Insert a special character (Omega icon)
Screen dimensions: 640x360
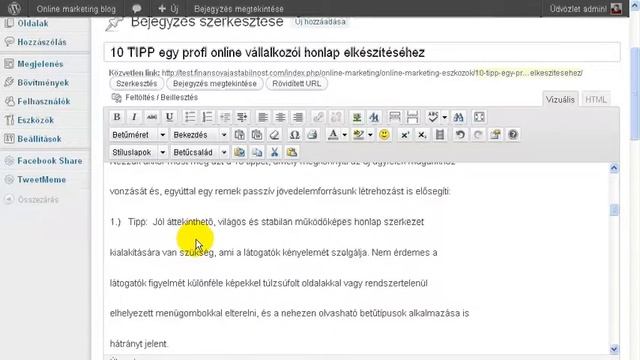[295, 135]
